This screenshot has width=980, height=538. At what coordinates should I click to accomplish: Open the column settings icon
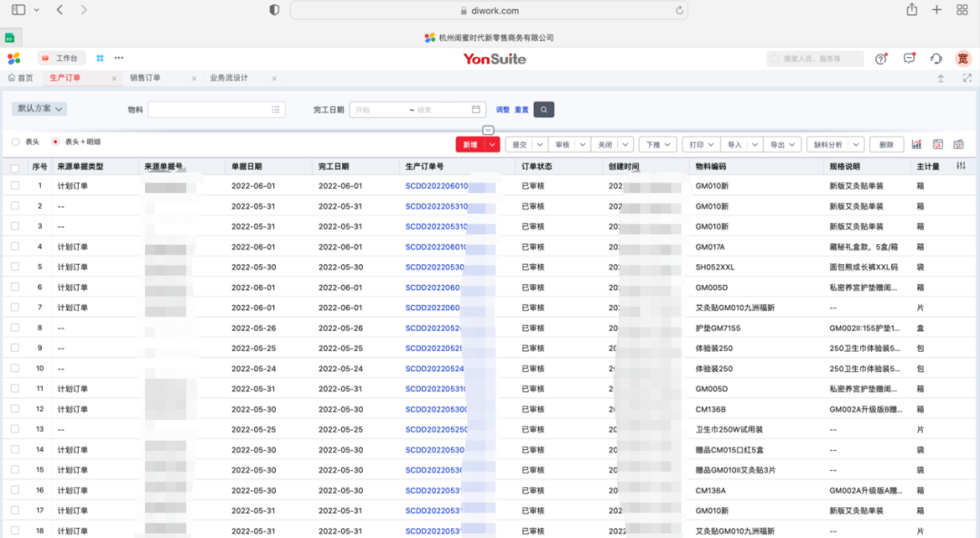click(961, 166)
